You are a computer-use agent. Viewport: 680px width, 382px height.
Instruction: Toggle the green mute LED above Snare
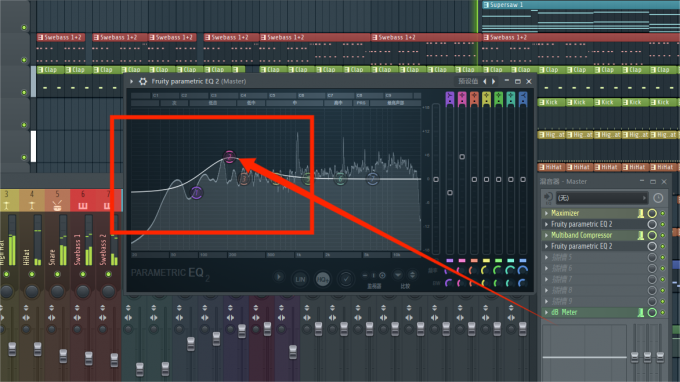coord(57,274)
